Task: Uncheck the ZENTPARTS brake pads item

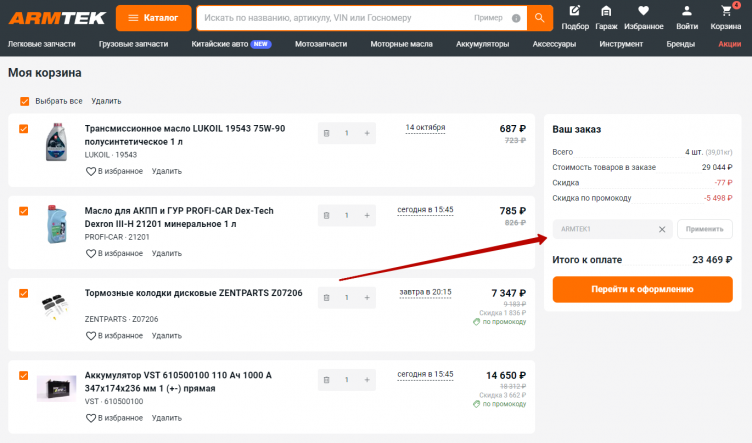Action: pos(24,293)
